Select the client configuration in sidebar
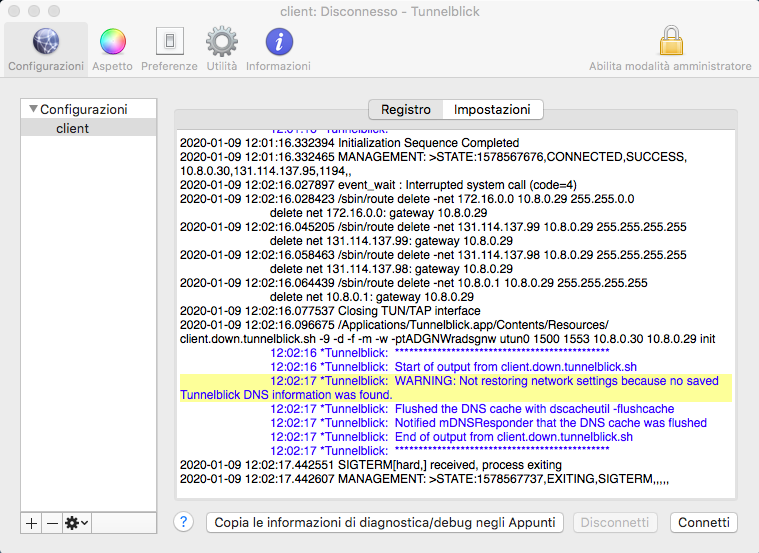This screenshot has height=553, width=759. [73, 128]
